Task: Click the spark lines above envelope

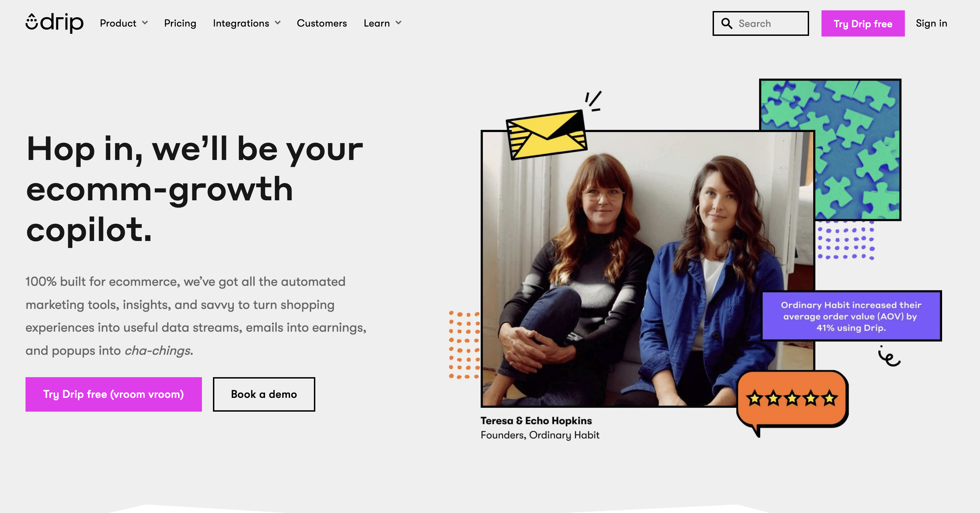Action: (593, 101)
